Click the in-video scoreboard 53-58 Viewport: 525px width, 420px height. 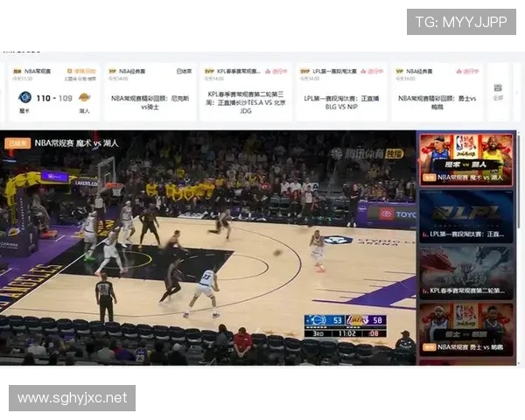346,325
